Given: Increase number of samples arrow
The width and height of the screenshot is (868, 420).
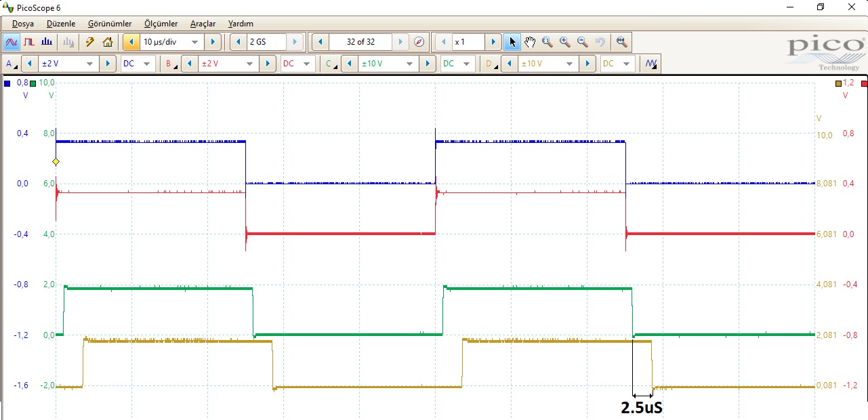Looking at the screenshot, I should 295,42.
